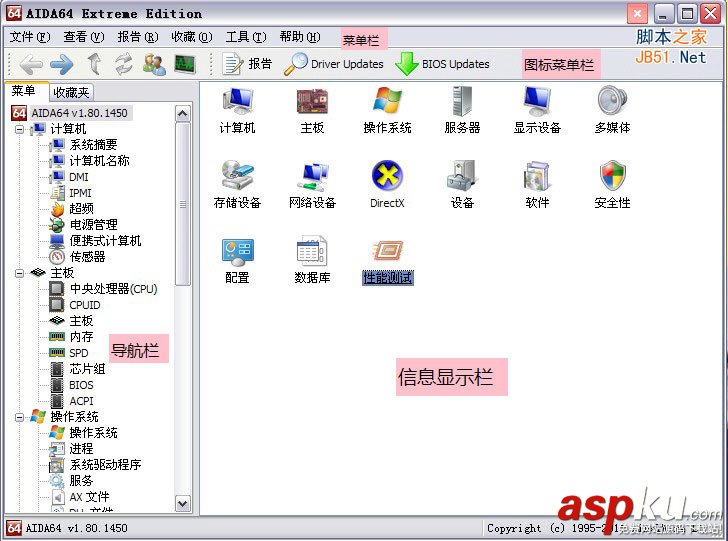Open the 网络设备 network icon

(312, 185)
